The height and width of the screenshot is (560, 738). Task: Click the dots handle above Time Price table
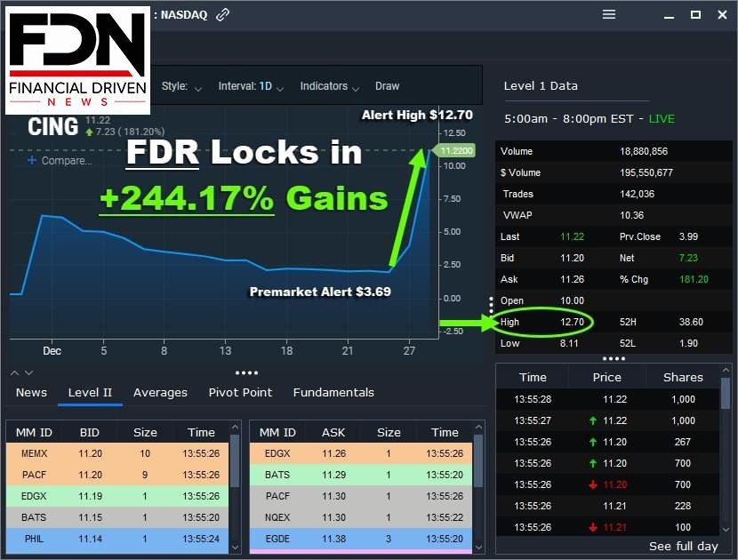pos(614,358)
